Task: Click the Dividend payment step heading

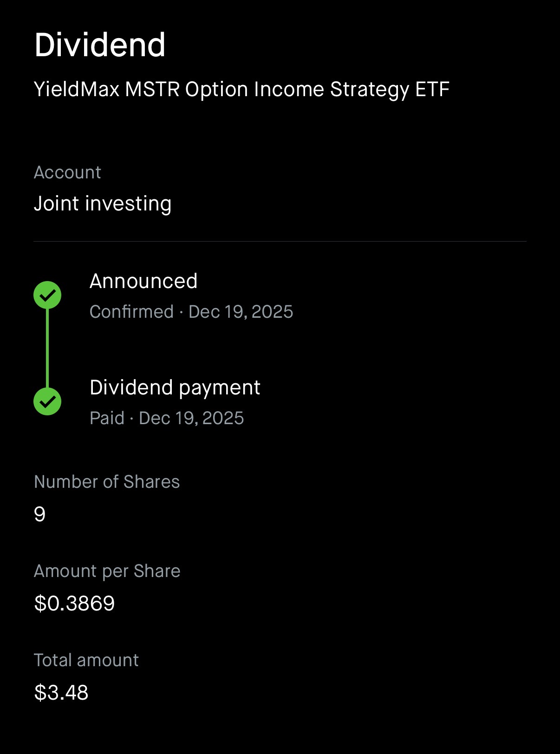Action: [x=175, y=387]
